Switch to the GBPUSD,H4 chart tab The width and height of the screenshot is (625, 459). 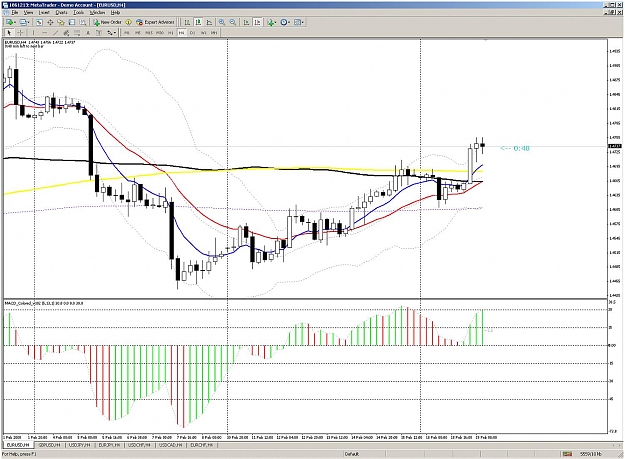click(49, 445)
